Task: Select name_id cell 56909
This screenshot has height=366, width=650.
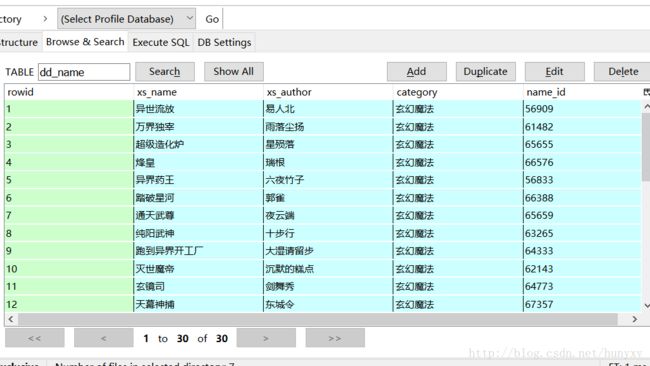Action: [582, 109]
